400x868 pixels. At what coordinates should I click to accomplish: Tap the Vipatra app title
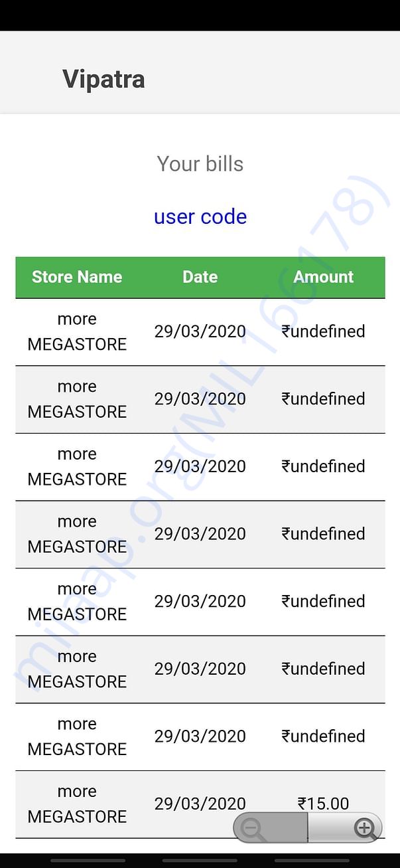click(103, 79)
